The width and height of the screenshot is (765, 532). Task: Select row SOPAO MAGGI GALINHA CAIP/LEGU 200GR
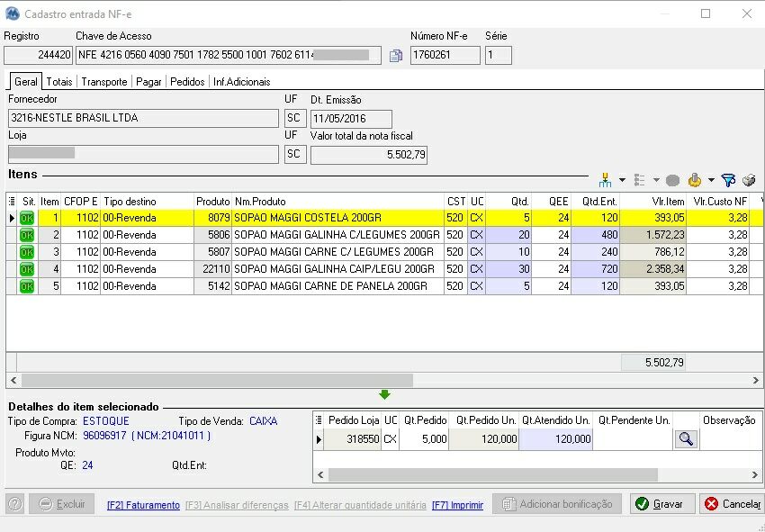point(384,269)
